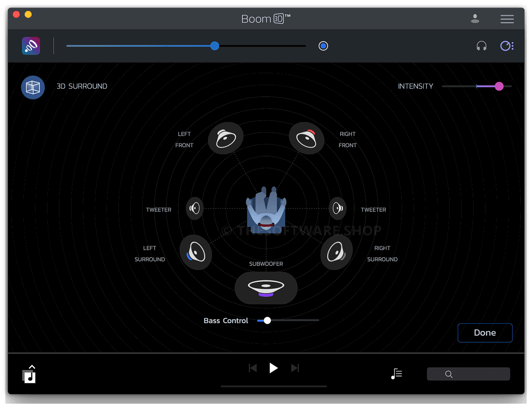Click the SUBWOOFER label

(x=266, y=264)
